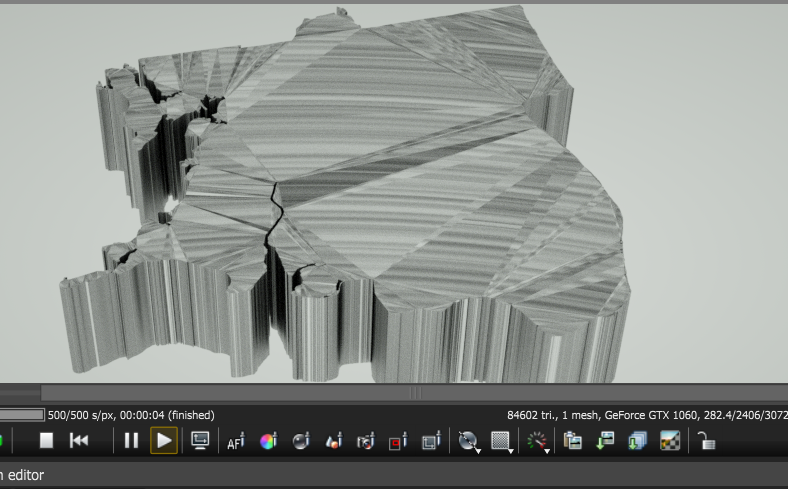Save the current render image
Image resolution: width=788 pixels, height=489 pixels.
(605, 441)
